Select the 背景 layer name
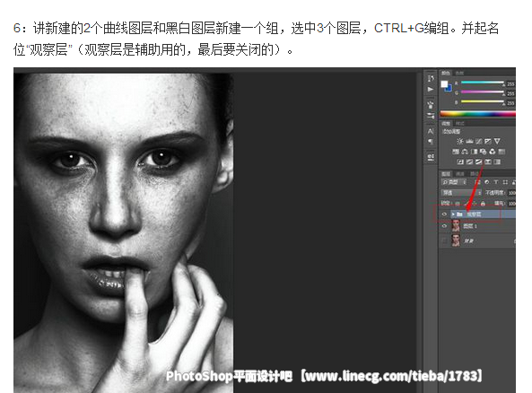This screenshot has height=393, width=532. tap(469, 240)
